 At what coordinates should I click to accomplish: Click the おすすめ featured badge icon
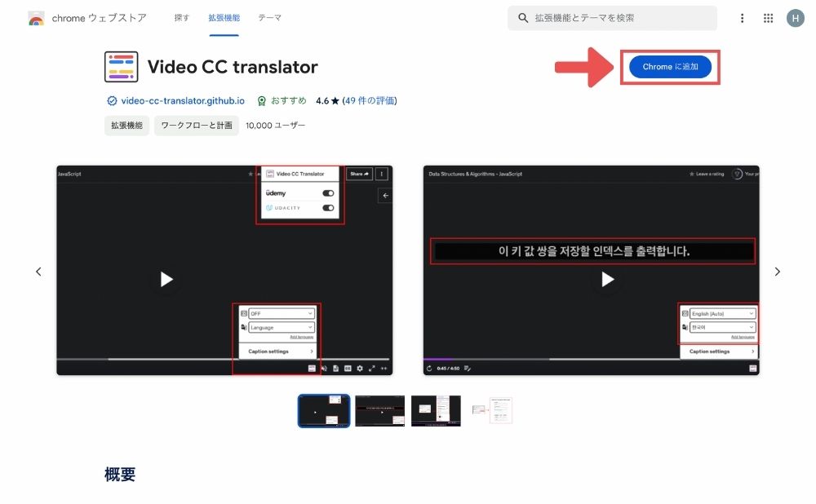pyautogui.click(x=262, y=101)
